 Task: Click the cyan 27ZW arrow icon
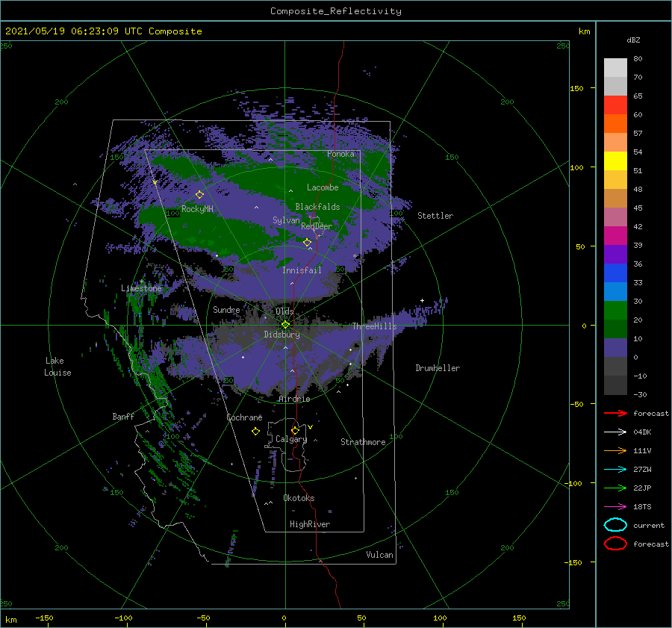pyautogui.click(x=615, y=469)
